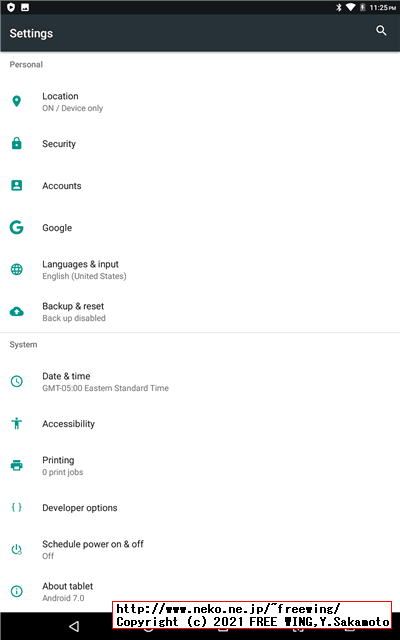
Task: Open Accounts settings item
Action: click(x=200, y=185)
